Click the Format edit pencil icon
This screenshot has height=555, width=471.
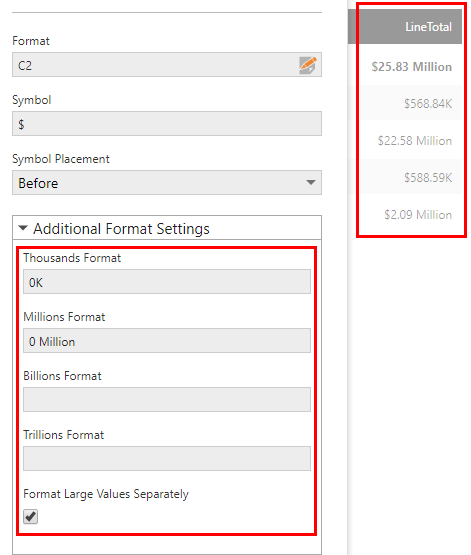[308, 65]
